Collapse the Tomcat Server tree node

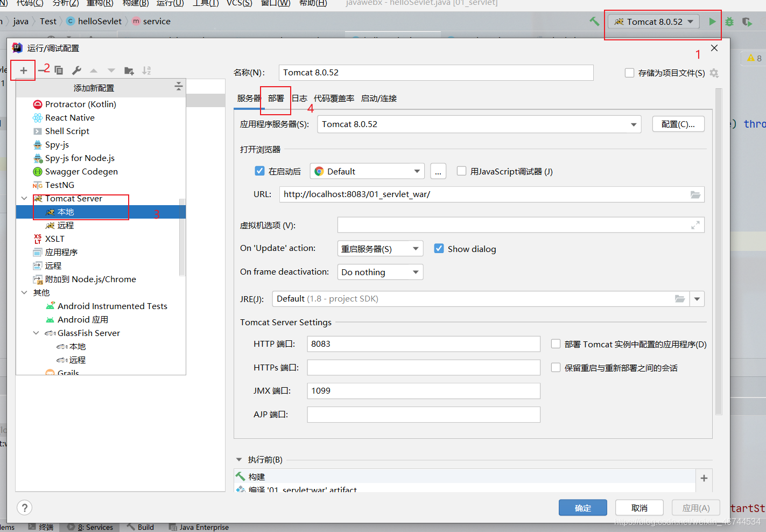pos(24,198)
